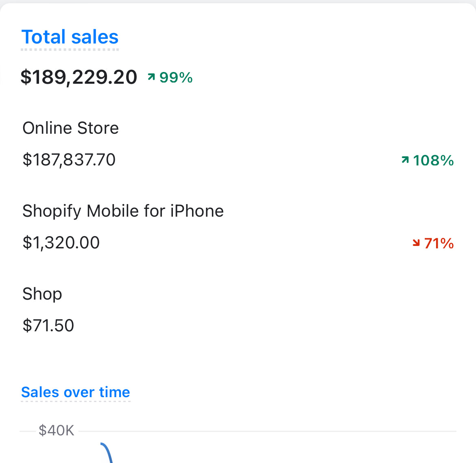Image resolution: width=476 pixels, height=463 pixels.
Task: Click the red down arrow beside 71%
Action: click(416, 243)
